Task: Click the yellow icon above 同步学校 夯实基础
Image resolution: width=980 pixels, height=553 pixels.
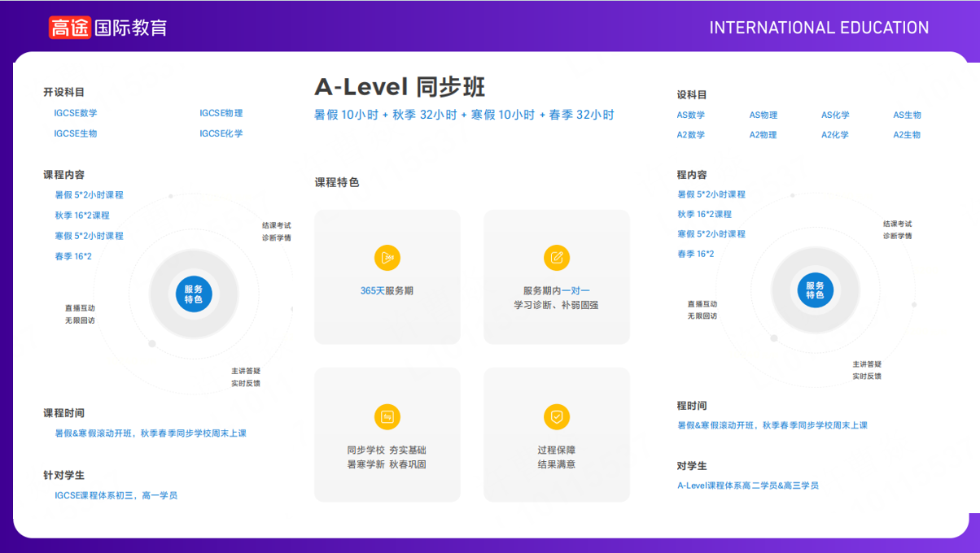Action: (x=387, y=417)
